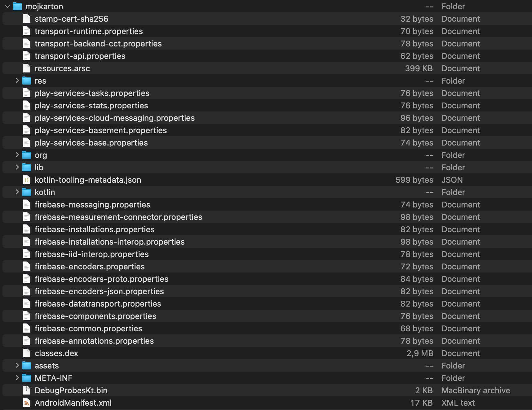Collapse the mojkarton folder
This screenshot has height=410, width=532.
pos(7,6)
